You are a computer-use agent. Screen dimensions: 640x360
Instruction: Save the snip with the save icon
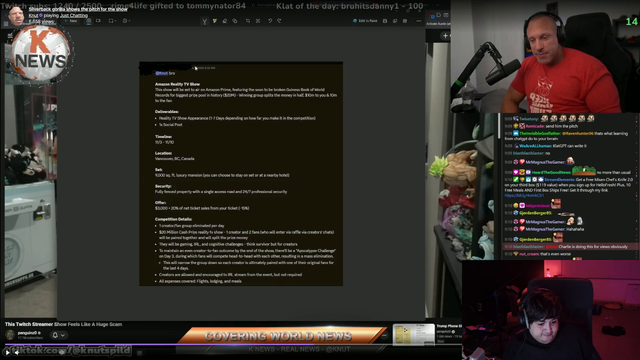pyautogui.click(x=385, y=21)
